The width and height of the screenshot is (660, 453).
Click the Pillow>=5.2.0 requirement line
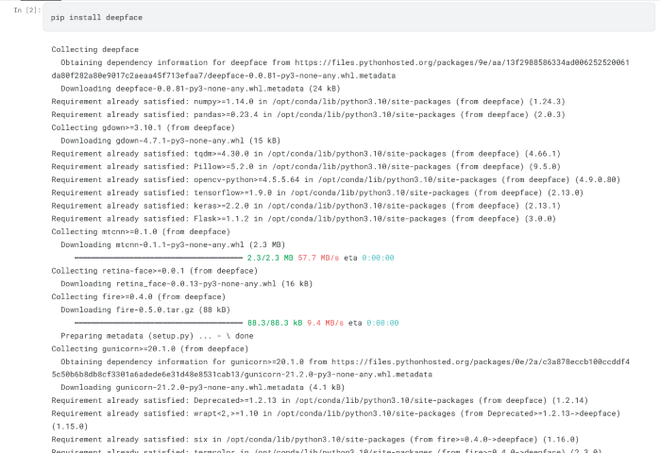click(306, 167)
